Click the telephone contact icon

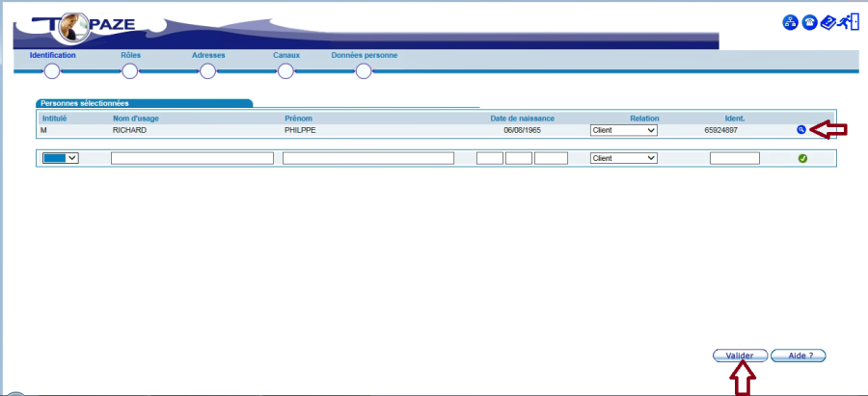pos(810,23)
